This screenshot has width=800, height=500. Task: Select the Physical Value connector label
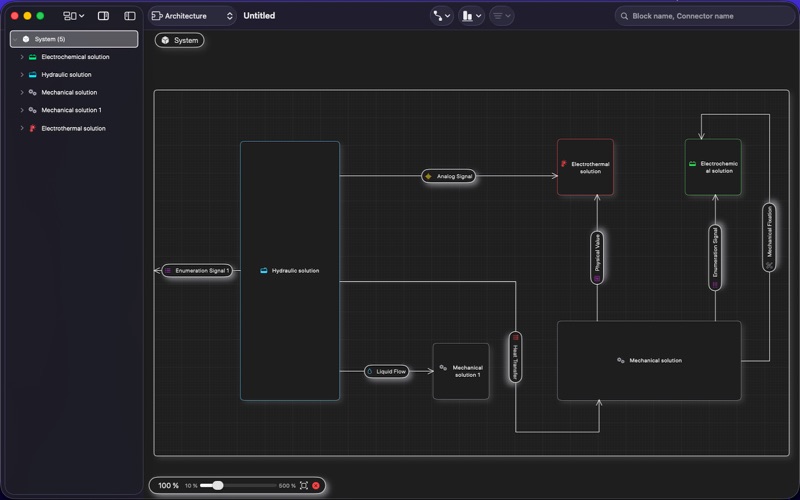click(x=597, y=258)
